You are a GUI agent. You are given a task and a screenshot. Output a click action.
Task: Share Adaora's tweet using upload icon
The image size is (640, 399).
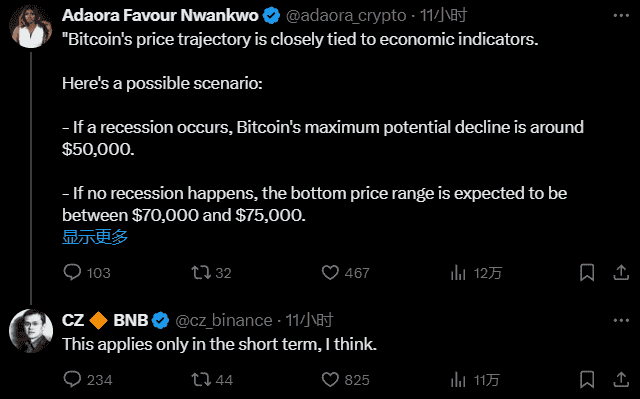(621, 273)
